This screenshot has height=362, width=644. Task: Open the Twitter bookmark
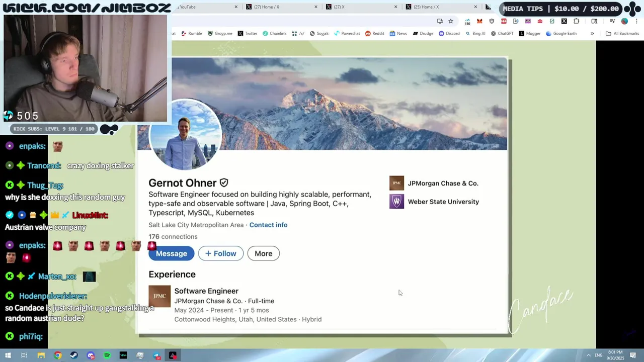(x=248, y=34)
